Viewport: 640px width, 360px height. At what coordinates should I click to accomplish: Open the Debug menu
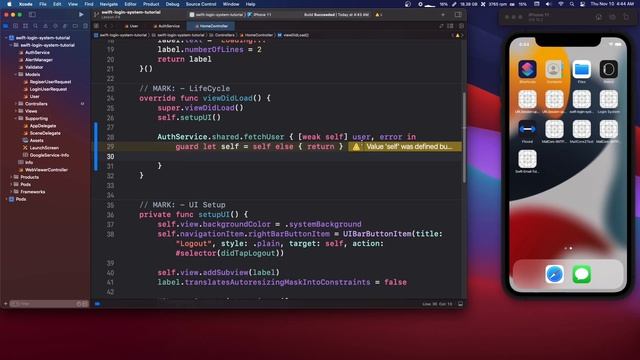[172, 4]
